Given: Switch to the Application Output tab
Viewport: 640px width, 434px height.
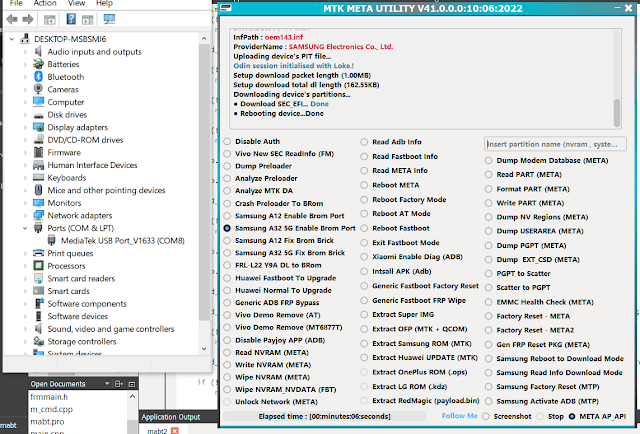Looking at the screenshot, I should click(171, 417).
